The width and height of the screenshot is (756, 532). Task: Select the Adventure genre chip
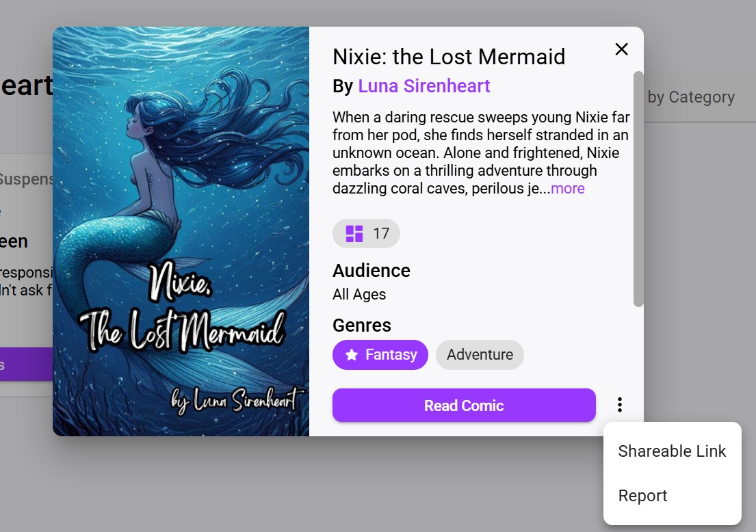[x=480, y=355]
